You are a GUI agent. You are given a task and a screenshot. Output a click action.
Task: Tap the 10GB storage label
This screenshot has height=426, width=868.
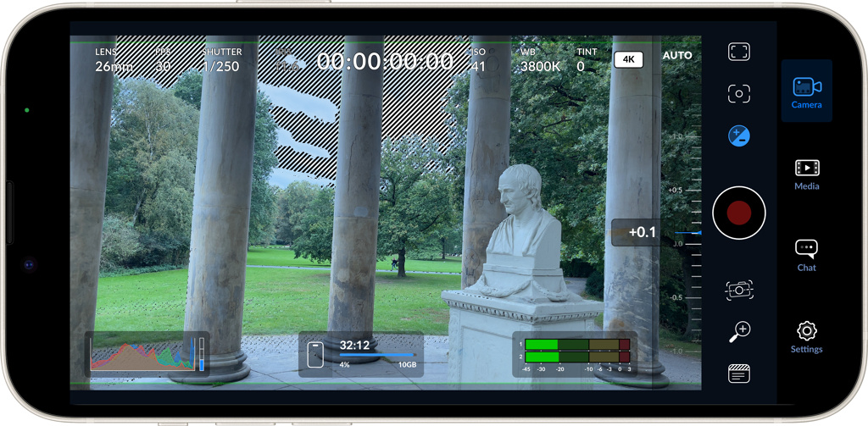click(x=408, y=365)
